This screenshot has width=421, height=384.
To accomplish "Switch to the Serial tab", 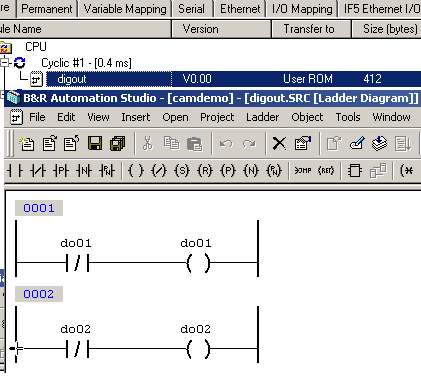I will pyautogui.click(x=191, y=9).
